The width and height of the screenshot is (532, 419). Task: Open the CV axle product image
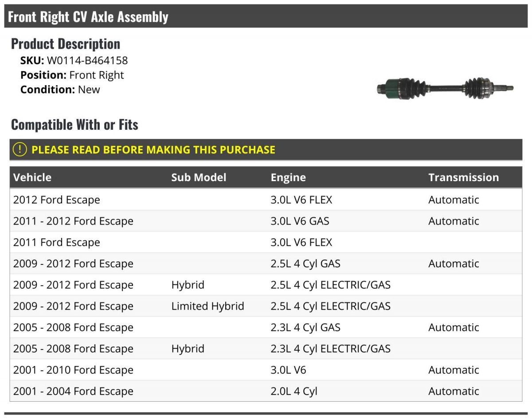pyautogui.click(x=445, y=88)
